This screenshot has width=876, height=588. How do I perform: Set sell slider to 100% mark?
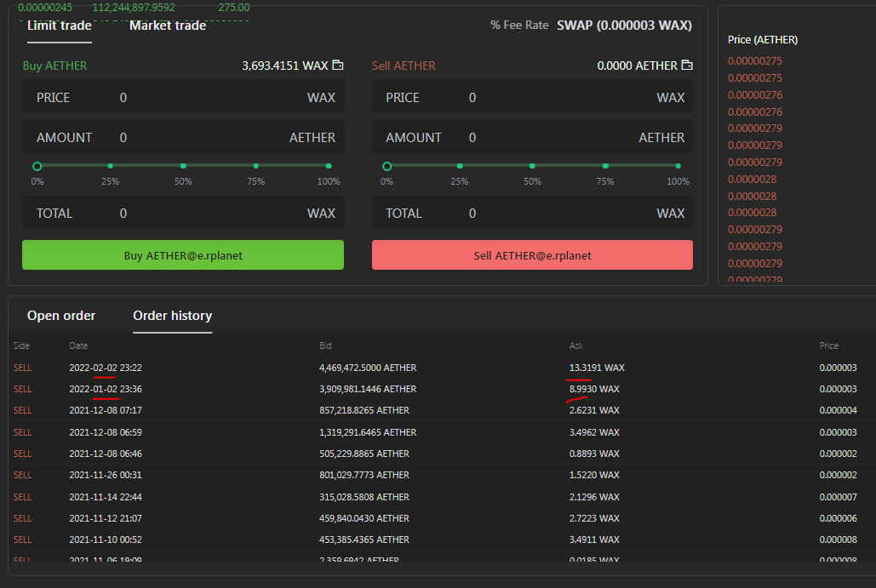678,166
